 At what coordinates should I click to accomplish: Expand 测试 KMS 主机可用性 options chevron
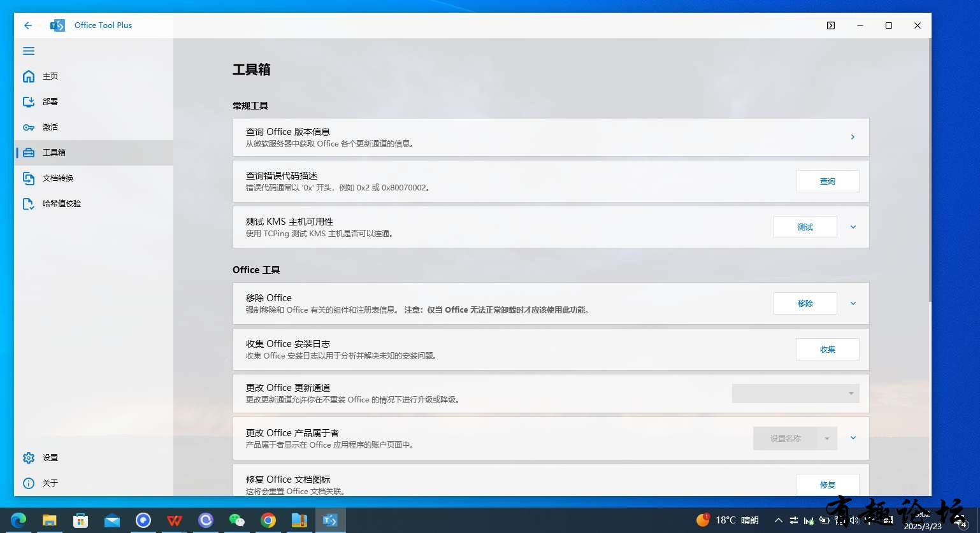[x=853, y=227]
